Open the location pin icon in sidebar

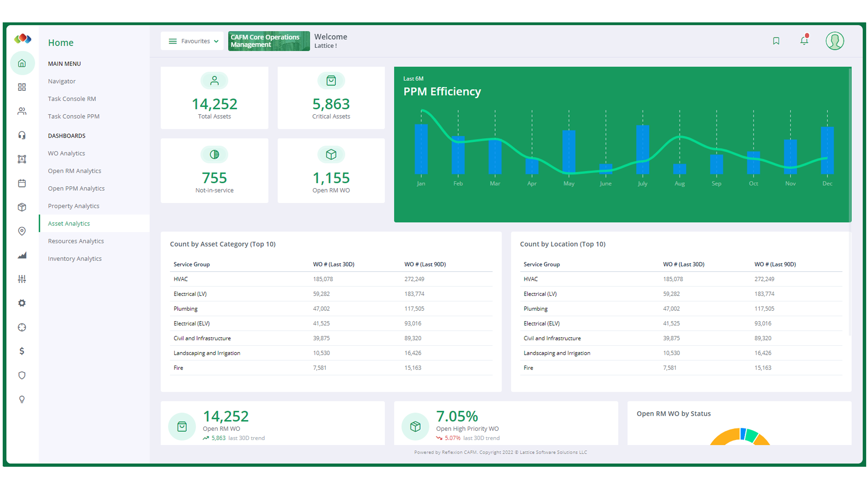[x=22, y=231]
